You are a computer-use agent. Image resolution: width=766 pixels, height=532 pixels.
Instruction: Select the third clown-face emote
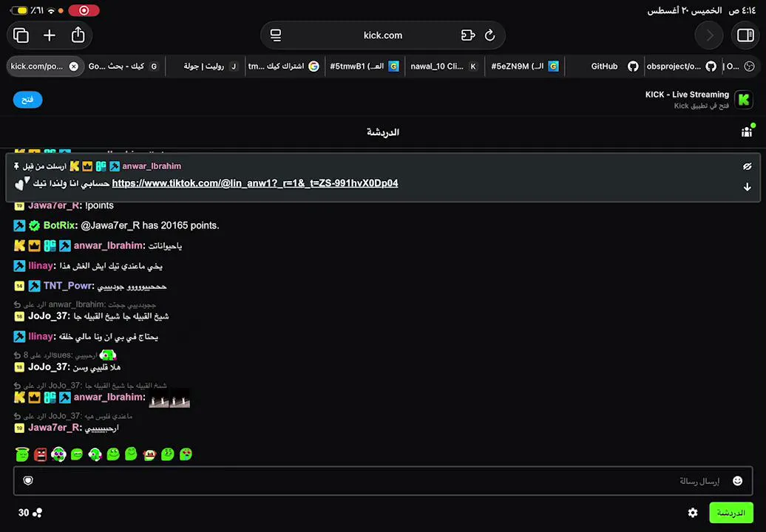coord(58,454)
